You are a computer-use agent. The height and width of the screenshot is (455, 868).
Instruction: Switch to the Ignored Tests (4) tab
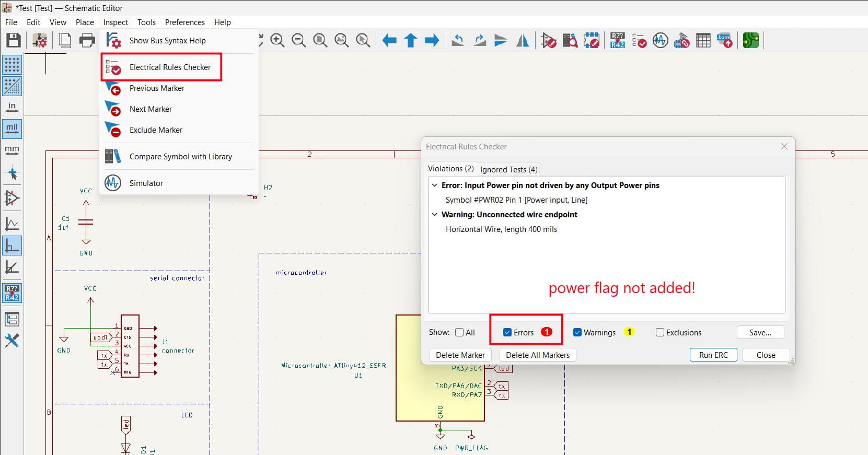point(508,169)
